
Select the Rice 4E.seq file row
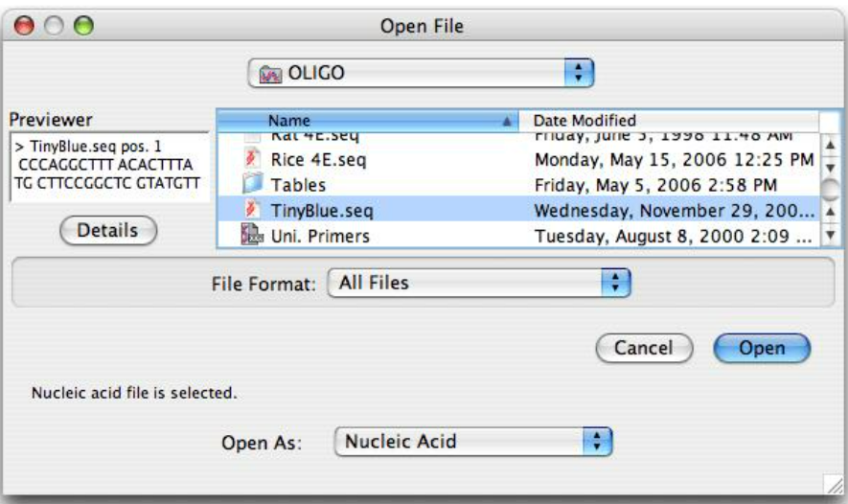(518, 159)
